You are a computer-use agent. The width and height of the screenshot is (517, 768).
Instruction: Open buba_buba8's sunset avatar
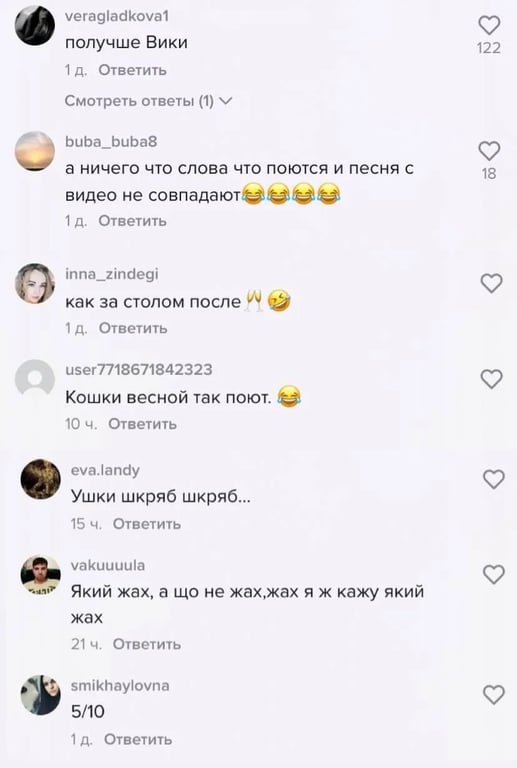point(35,151)
